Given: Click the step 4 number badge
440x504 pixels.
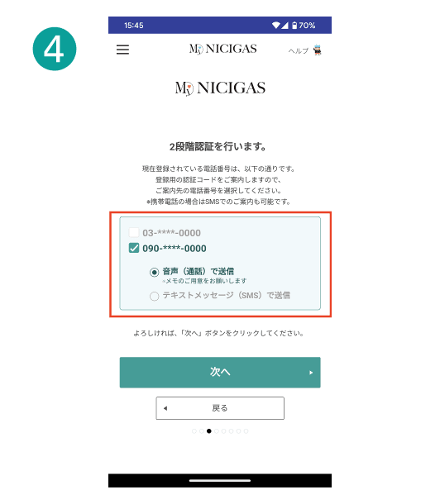Looking at the screenshot, I should [x=55, y=49].
